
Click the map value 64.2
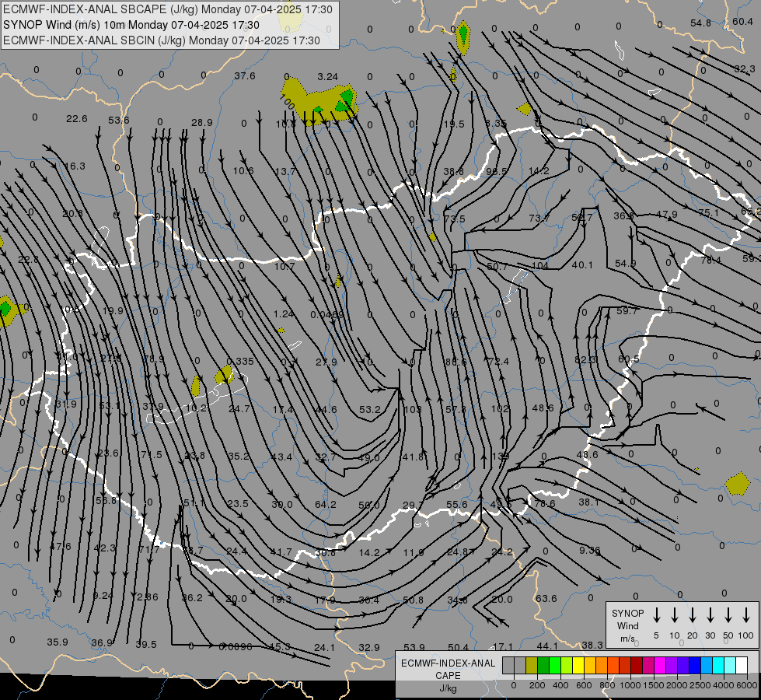coord(325,504)
